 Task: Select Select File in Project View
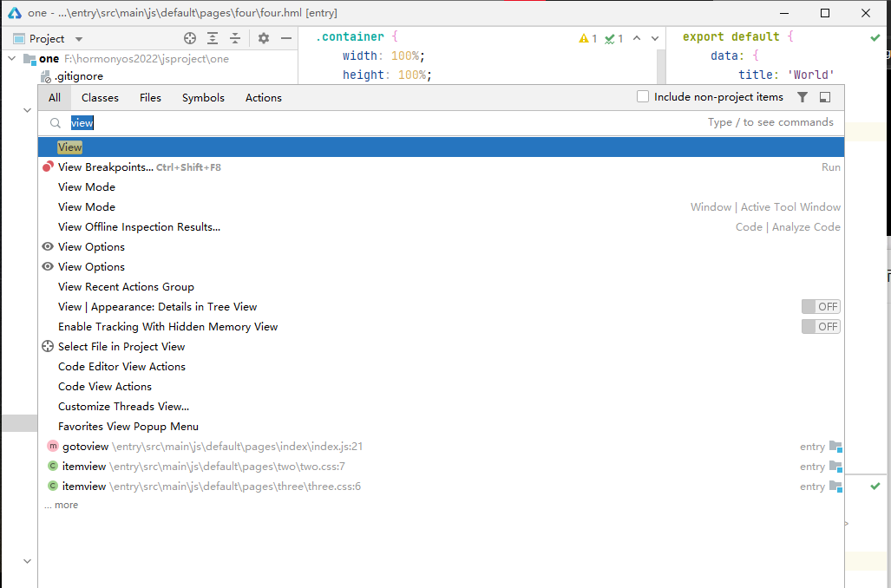441,347
